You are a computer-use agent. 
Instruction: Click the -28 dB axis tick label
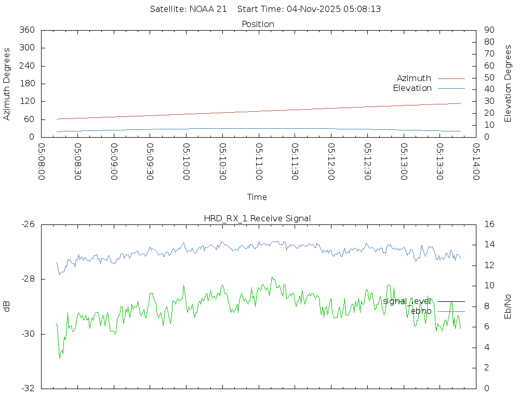click(27, 280)
